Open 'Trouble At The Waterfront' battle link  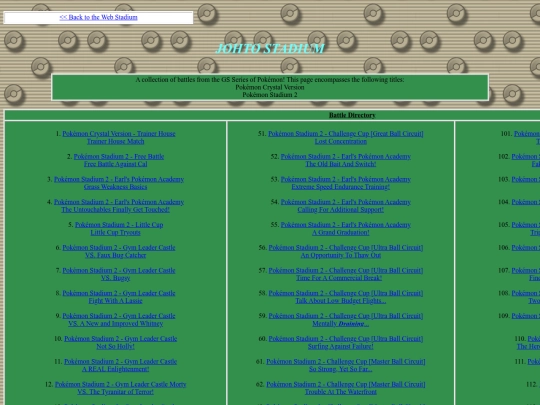pos(341,392)
